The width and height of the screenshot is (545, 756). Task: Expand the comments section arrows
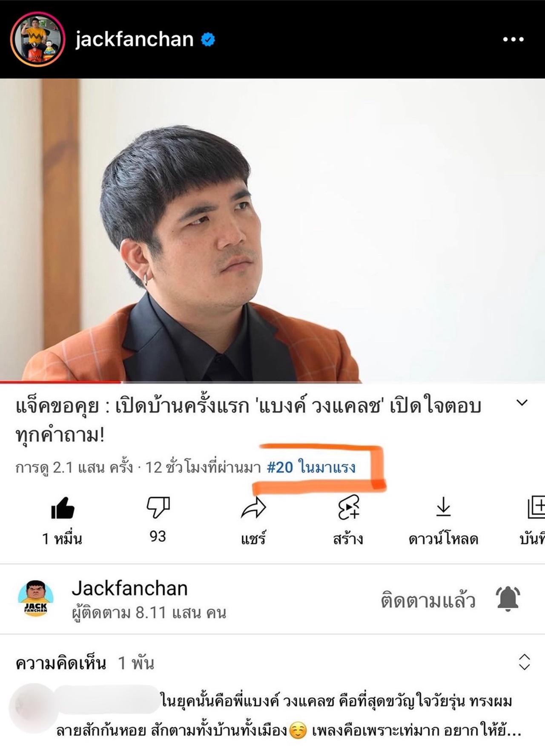click(x=524, y=662)
